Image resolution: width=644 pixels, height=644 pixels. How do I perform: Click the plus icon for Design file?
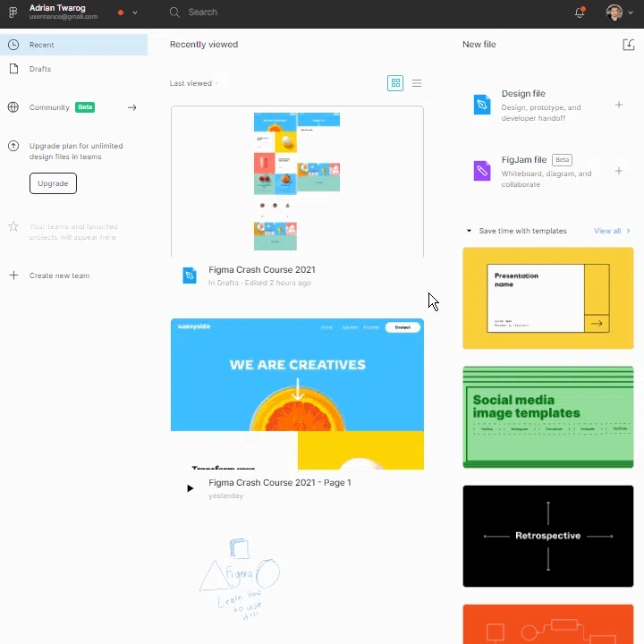[x=619, y=105]
